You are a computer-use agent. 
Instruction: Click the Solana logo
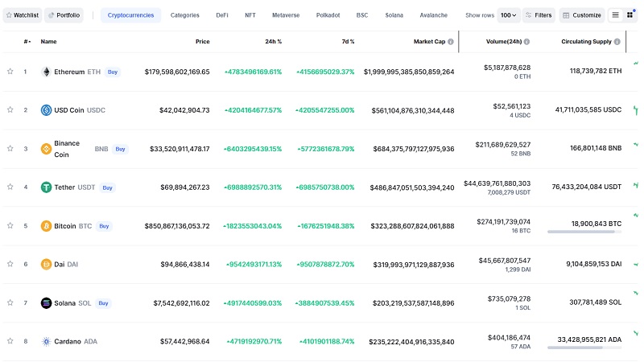[46, 303]
